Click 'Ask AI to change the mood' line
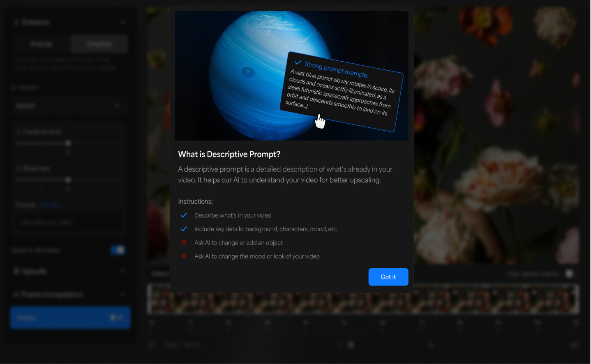 (x=257, y=256)
